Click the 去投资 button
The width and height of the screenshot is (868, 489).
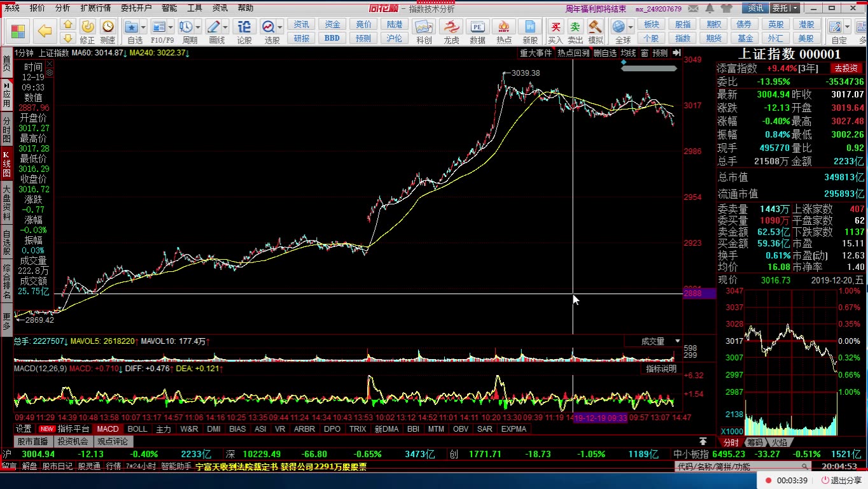pyautogui.click(x=846, y=68)
